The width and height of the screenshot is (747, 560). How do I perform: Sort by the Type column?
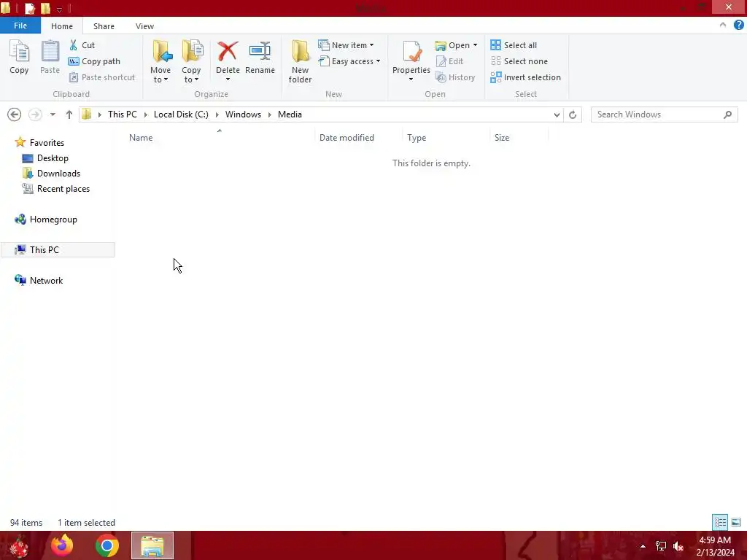[446, 138]
